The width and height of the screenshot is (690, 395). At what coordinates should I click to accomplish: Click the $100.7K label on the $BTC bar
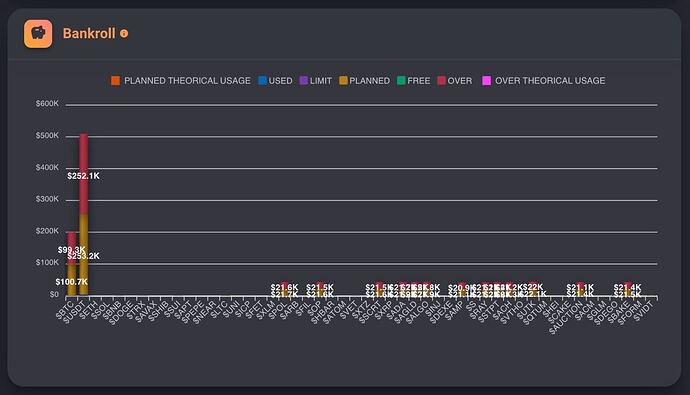tap(71, 282)
